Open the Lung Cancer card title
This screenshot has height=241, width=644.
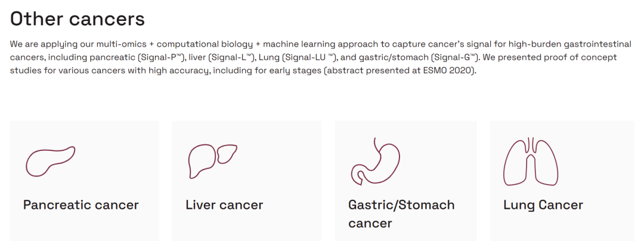tap(543, 205)
